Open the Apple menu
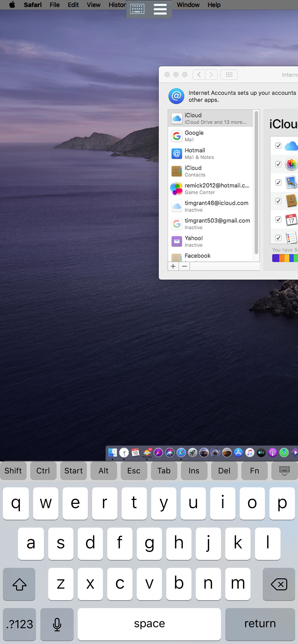Image resolution: width=298 pixels, height=644 pixels. 12,5
